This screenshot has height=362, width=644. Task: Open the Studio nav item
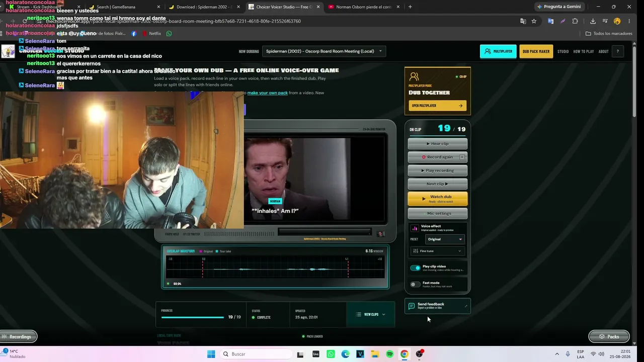click(x=563, y=51)
